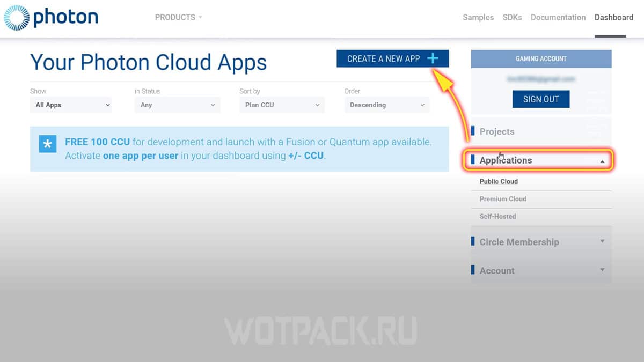Select Public Cloud link

[x=499, y=181]
